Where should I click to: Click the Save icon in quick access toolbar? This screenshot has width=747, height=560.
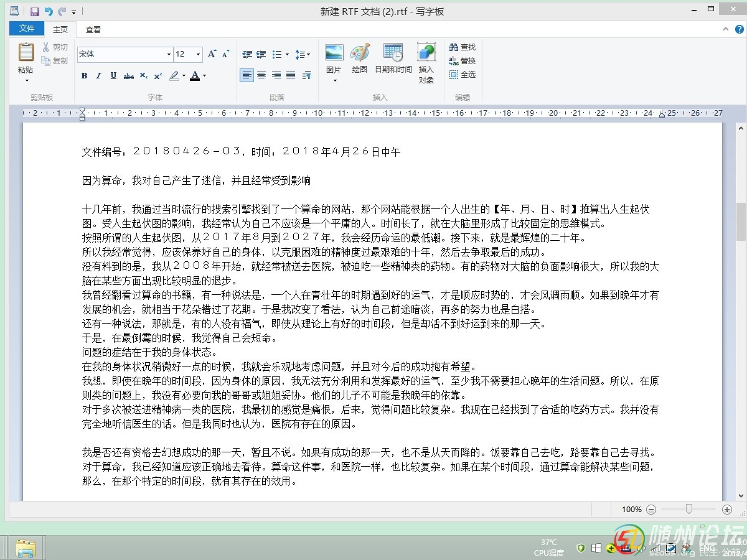click(35, 12)
